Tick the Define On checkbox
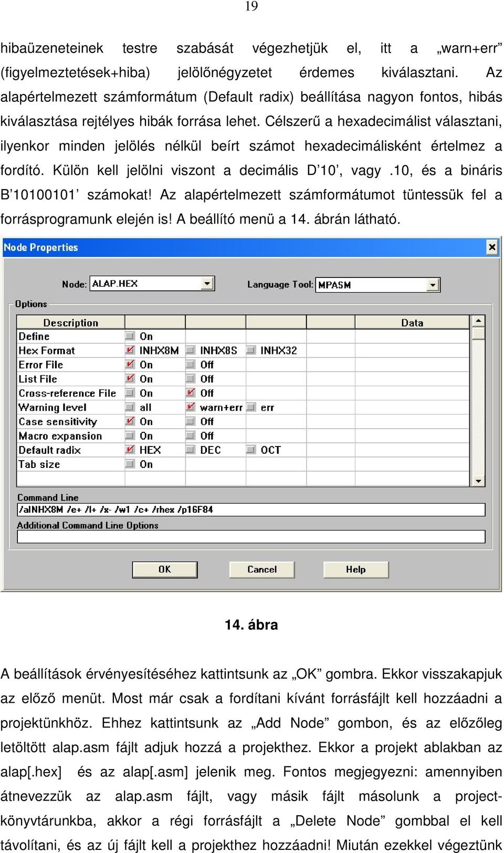Image resolution: width=504 pixels, height=853 pixels. (x=130, y=336)
